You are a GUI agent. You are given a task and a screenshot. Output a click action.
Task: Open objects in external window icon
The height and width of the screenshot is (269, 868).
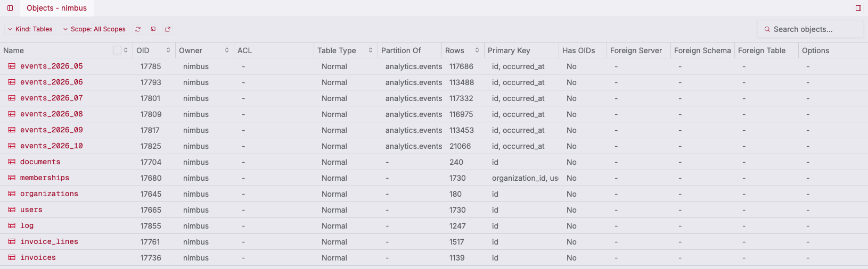click(x=168, y=29)
